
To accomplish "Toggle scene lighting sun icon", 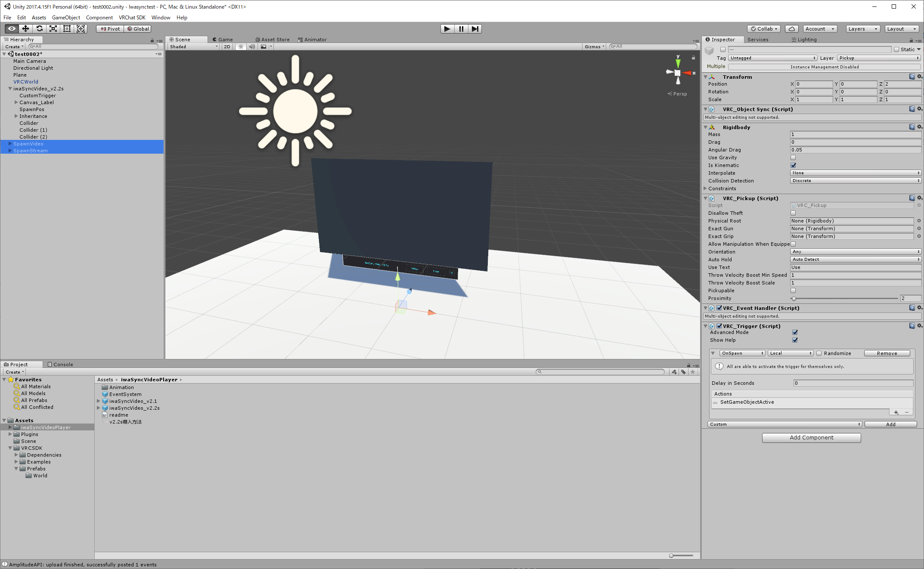I will [241, 46].
